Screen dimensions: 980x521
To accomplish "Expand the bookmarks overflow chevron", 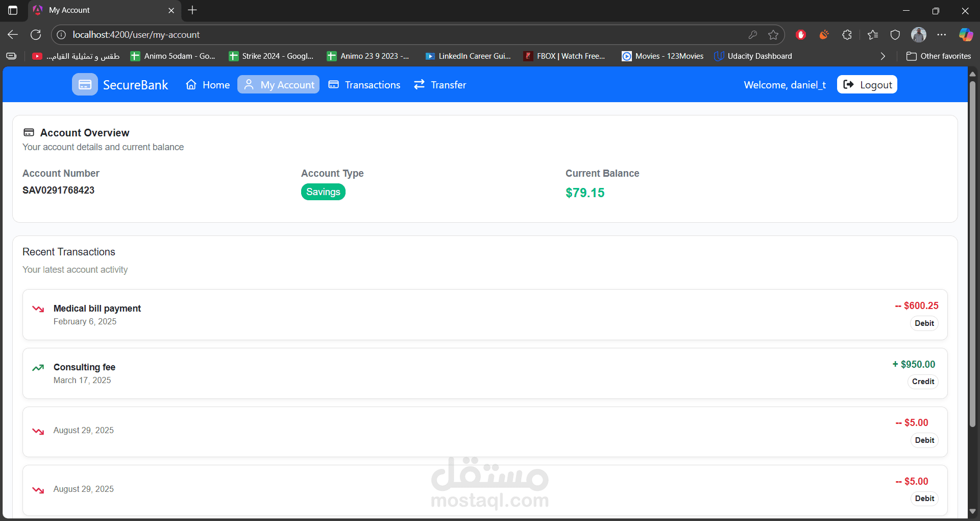I will (x=883, y=56).
